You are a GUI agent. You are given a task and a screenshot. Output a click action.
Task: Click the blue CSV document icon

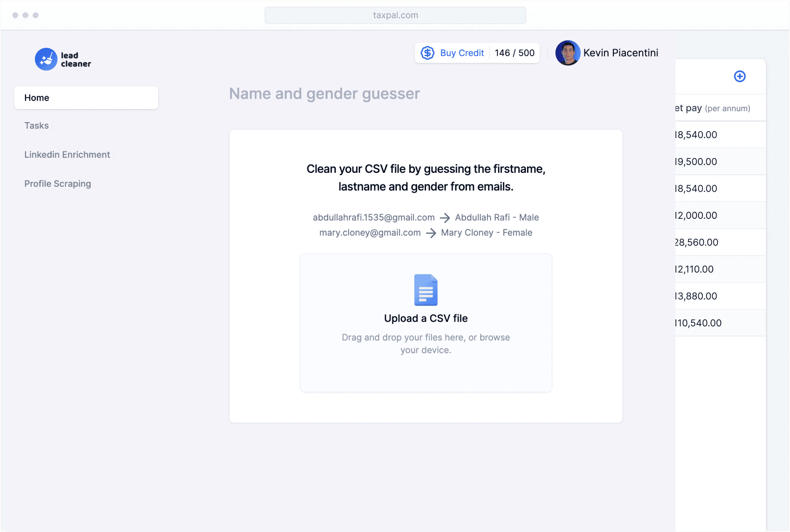(x=426, y=290)
